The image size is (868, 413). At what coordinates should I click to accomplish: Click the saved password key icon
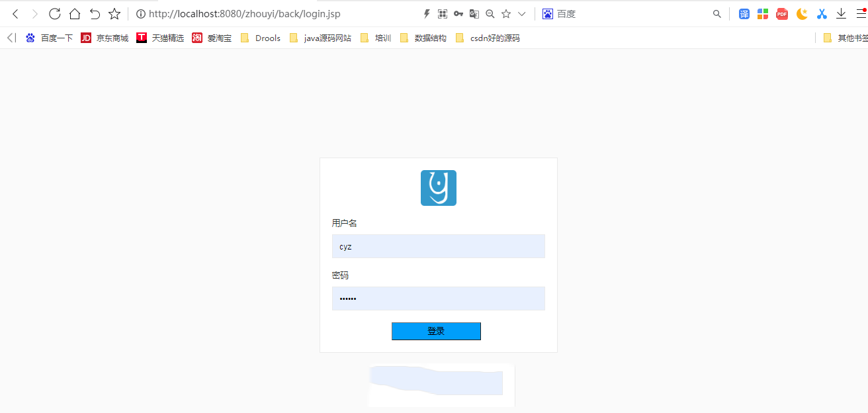point(458,14)
